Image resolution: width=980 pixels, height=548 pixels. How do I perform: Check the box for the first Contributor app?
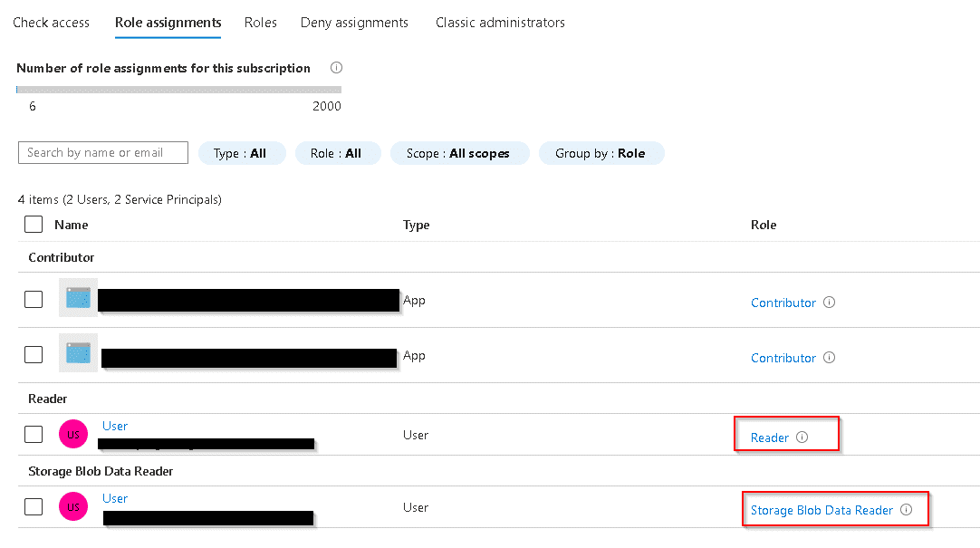[x=33, y=299]
